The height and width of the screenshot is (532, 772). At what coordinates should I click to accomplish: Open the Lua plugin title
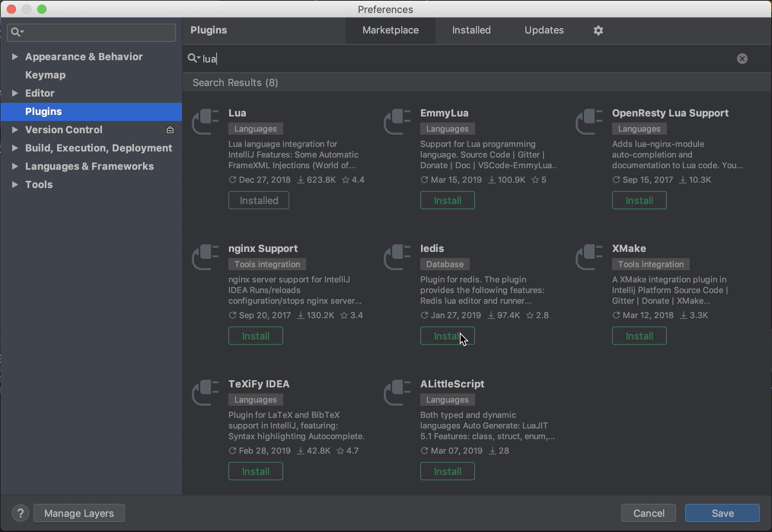tap(237, 113)
